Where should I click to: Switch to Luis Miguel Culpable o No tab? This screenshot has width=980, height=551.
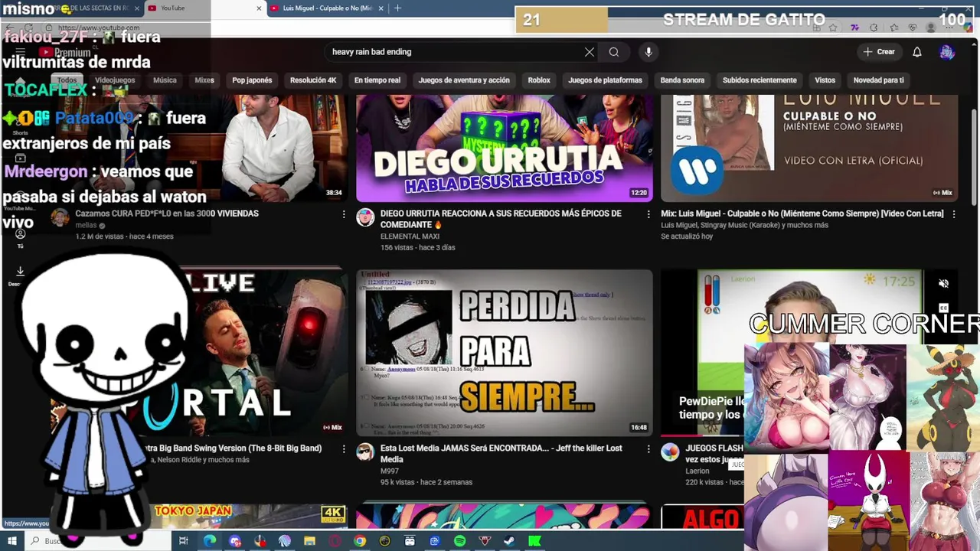click(x=328, y=8)
